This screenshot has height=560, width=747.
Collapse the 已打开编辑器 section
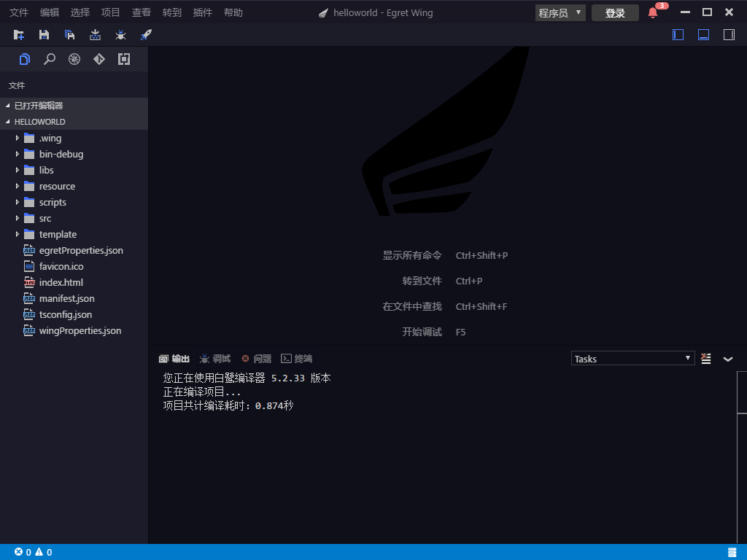74,106
